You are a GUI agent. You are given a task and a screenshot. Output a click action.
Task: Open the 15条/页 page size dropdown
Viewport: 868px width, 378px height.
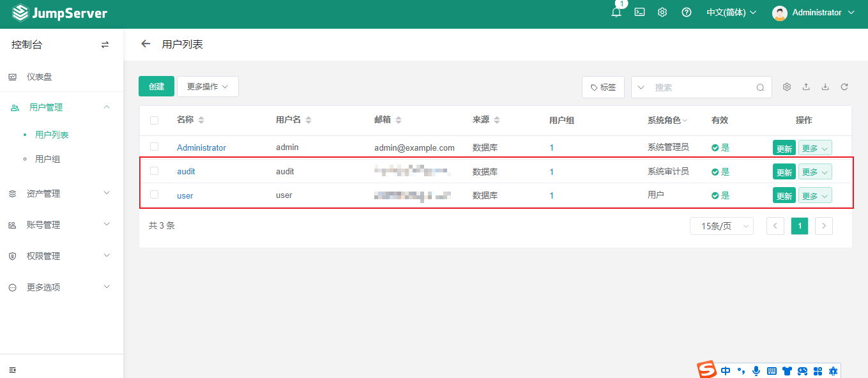[x=721, y=225]
